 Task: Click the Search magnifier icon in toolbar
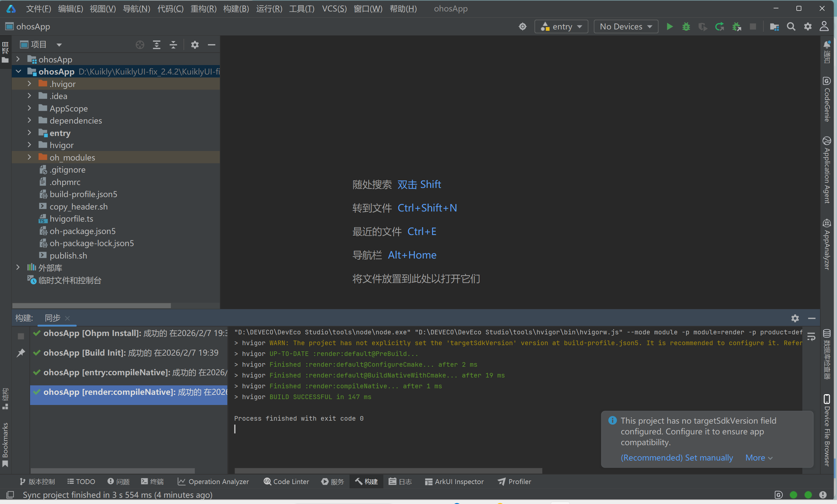pyautogui.click(x=791, y=26)
